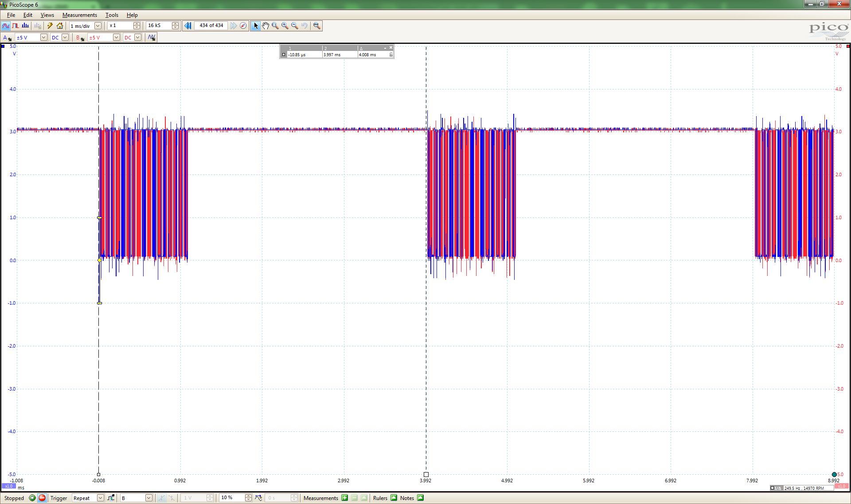851x504 pixels.
Task: Click the Home display icon
Action: tap(60, 26)
